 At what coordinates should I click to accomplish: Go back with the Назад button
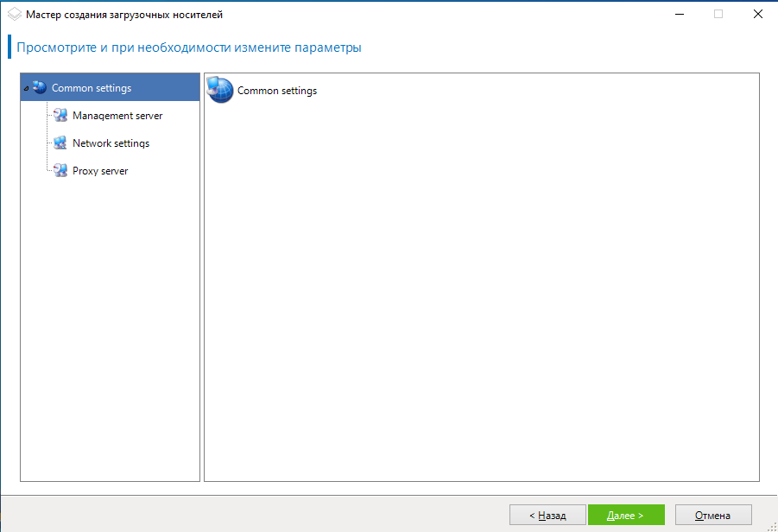[x=547, y=516]
